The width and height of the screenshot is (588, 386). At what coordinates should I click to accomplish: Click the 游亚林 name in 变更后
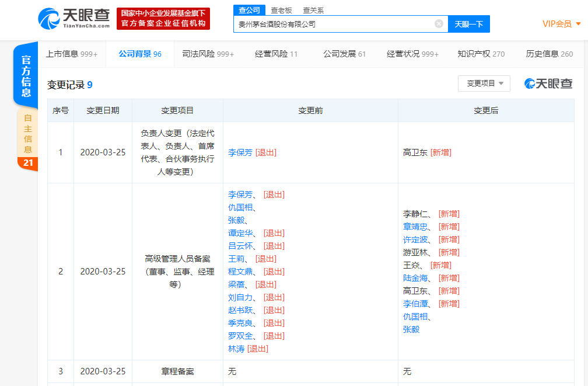(415, 252)
